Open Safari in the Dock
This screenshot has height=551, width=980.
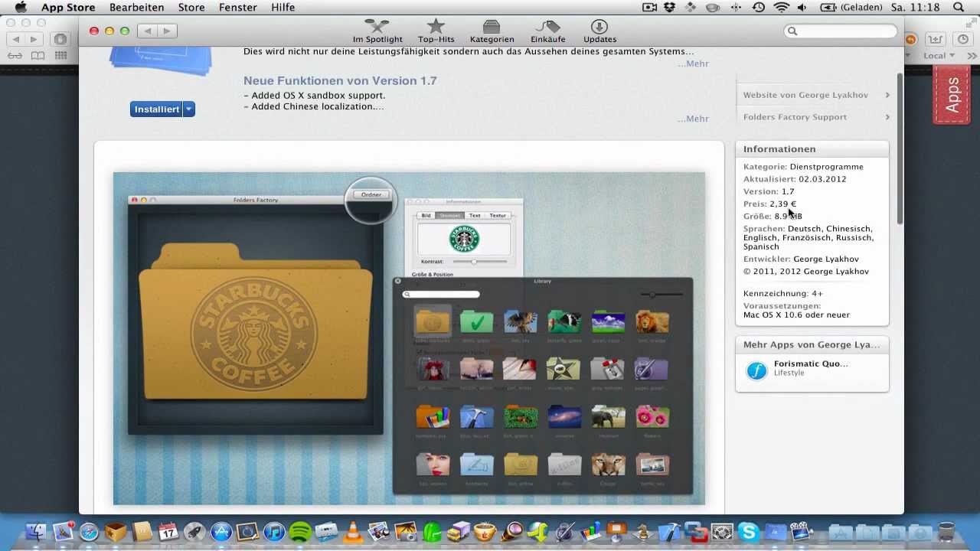coord(89,531)
